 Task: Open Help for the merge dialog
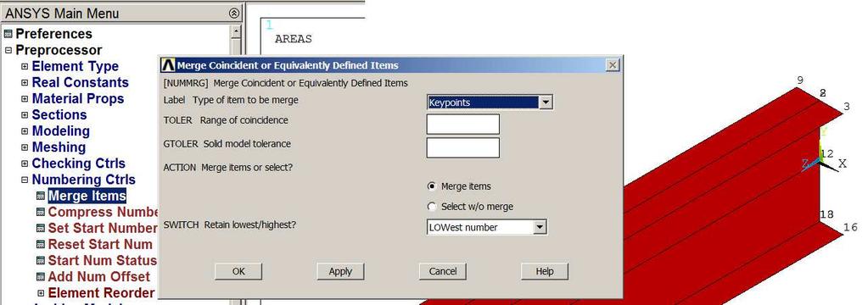pyautogui.click(x=545, y=271)
